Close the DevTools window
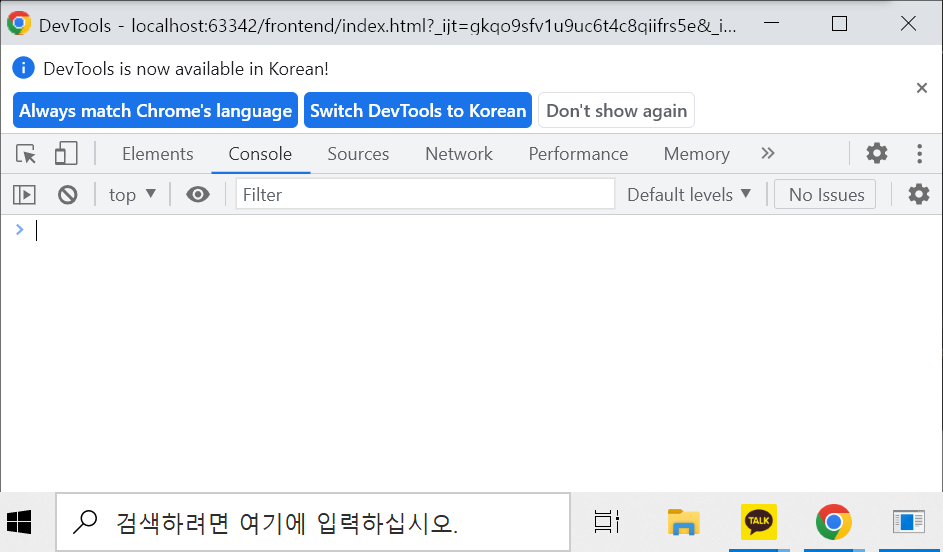 click(908, 23)
